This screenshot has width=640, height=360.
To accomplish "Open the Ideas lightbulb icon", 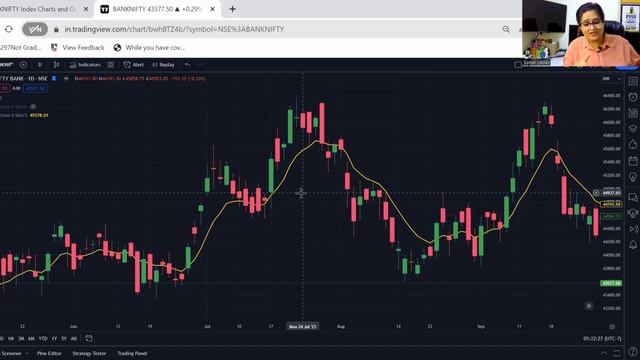I will (x=633, y=177).
